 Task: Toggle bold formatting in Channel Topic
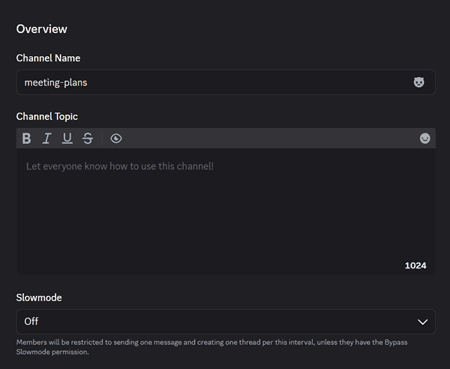(27, 138)
